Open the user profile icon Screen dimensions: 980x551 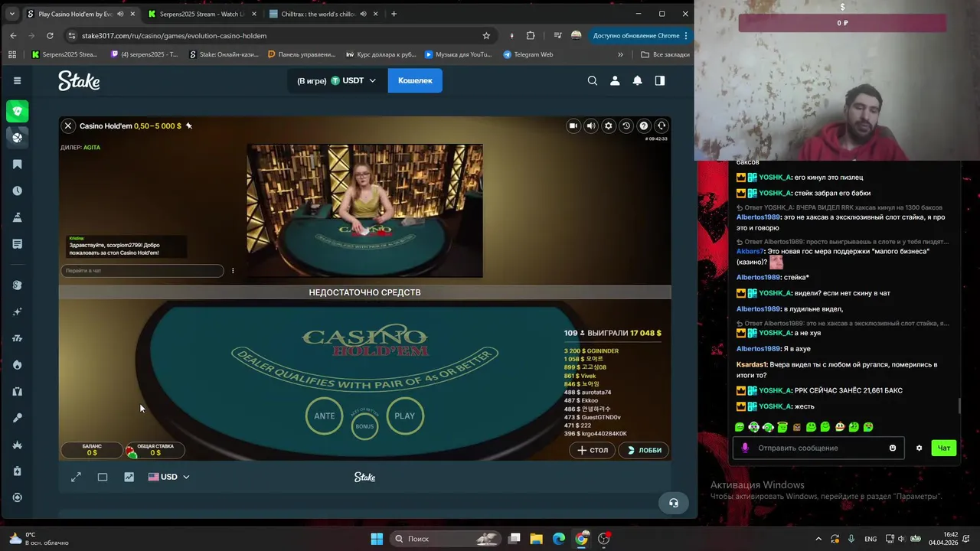[615, 80]
